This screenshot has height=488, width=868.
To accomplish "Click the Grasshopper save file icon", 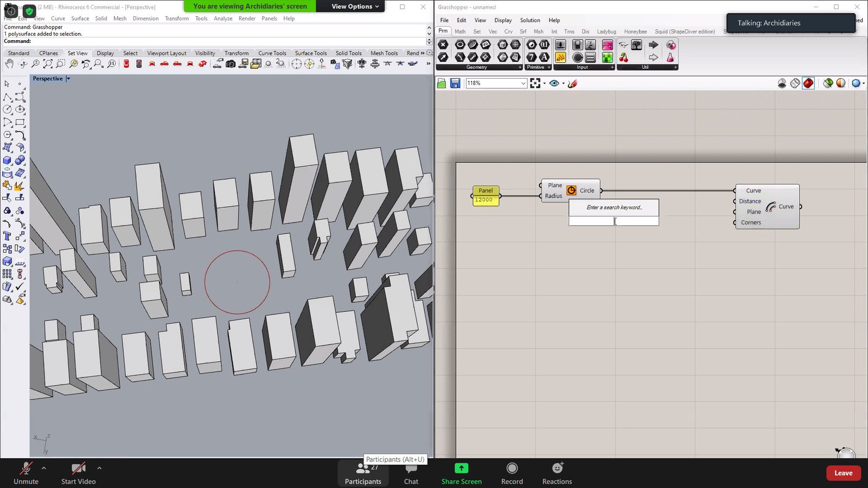I will pos(455,83).
